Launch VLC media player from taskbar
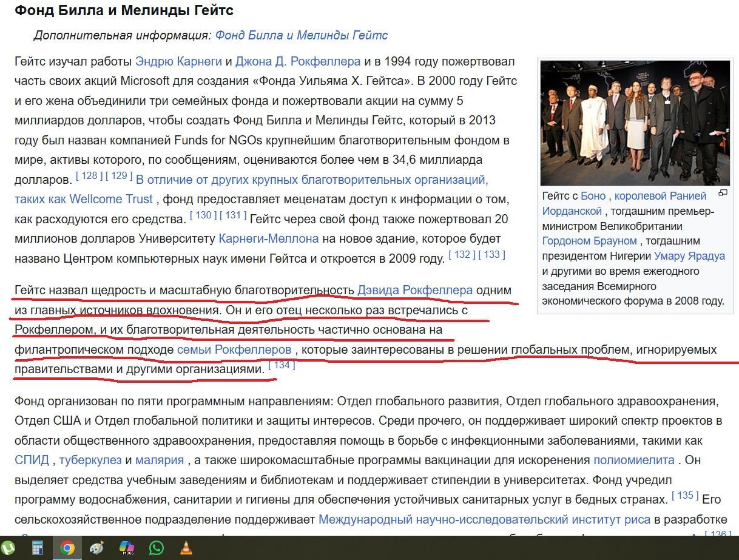This screenshot has height=560, width=739. (x=186, y=548)
